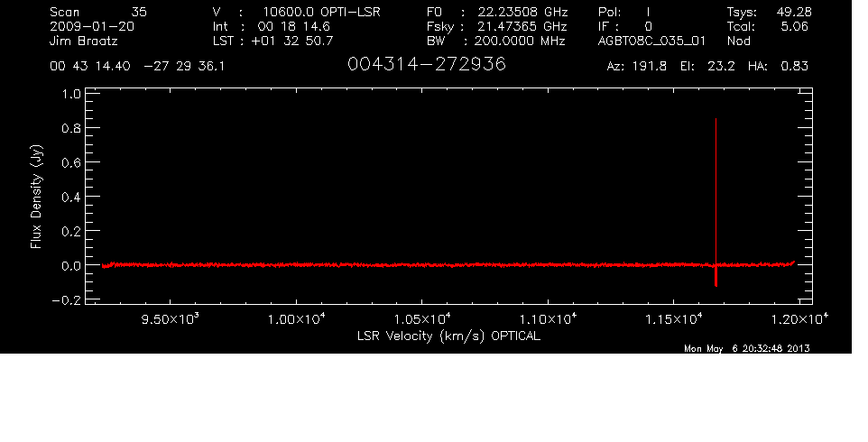Click the -0.2 y-axis tick label

point(67,299)
